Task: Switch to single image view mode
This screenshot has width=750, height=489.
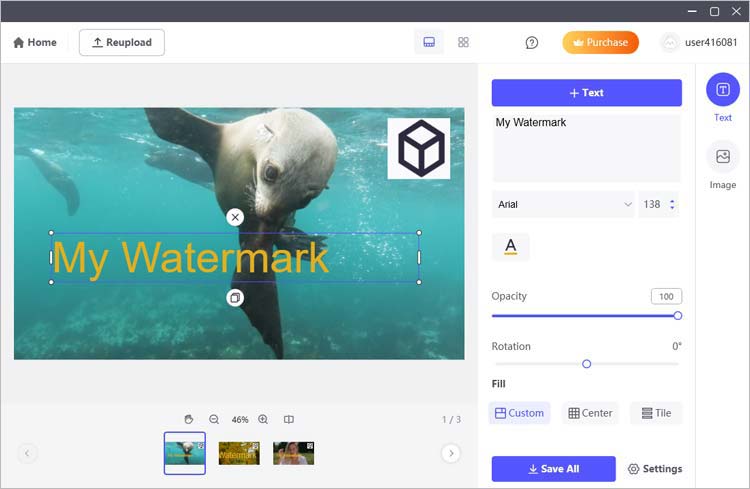Action: (x=429, y=42)
